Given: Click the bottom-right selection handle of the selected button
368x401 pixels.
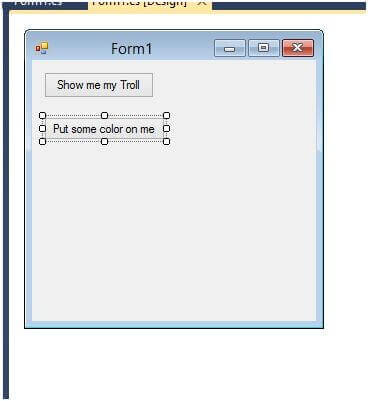Looking at the screenshot, I should pos(166,142).
